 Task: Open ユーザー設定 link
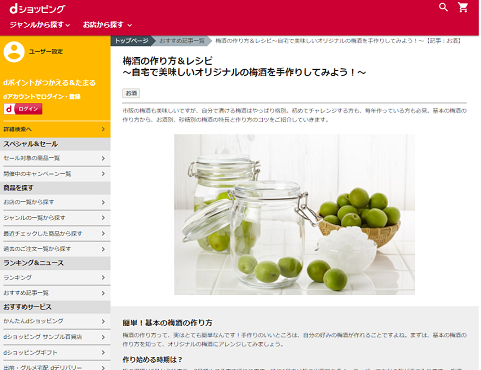click(x=46, y=52)
